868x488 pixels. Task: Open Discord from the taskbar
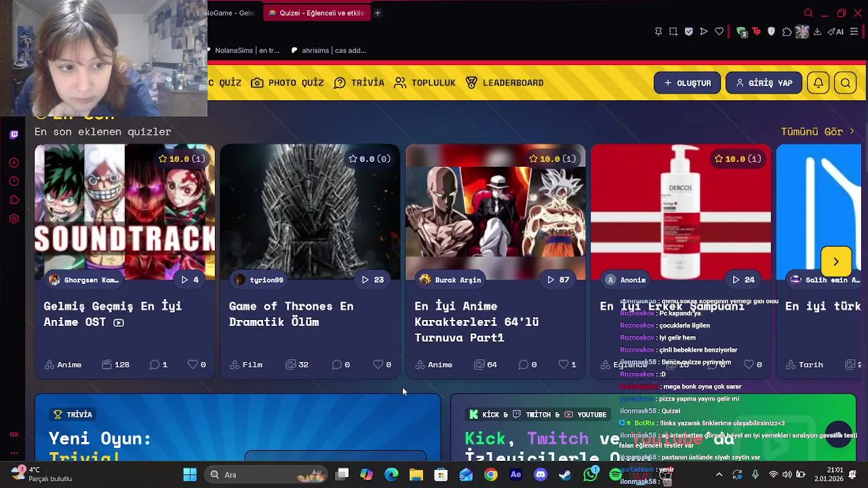[540, 474]
